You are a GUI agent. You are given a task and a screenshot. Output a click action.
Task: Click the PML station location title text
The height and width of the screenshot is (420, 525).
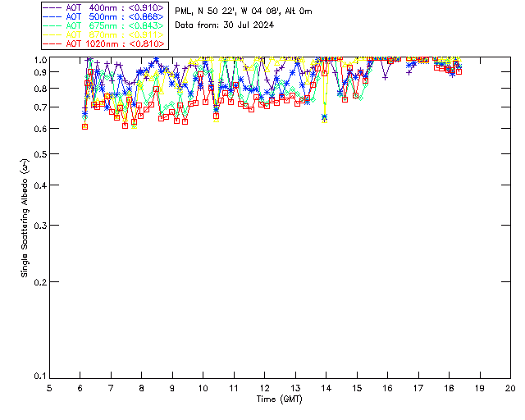244,11
